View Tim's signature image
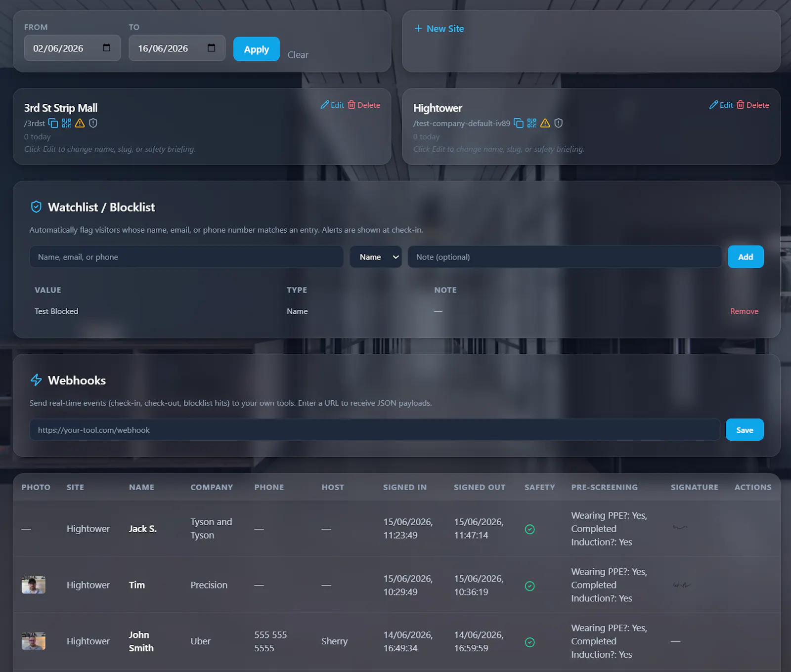The width and height of the screenshot is (791, 672). 682,585
